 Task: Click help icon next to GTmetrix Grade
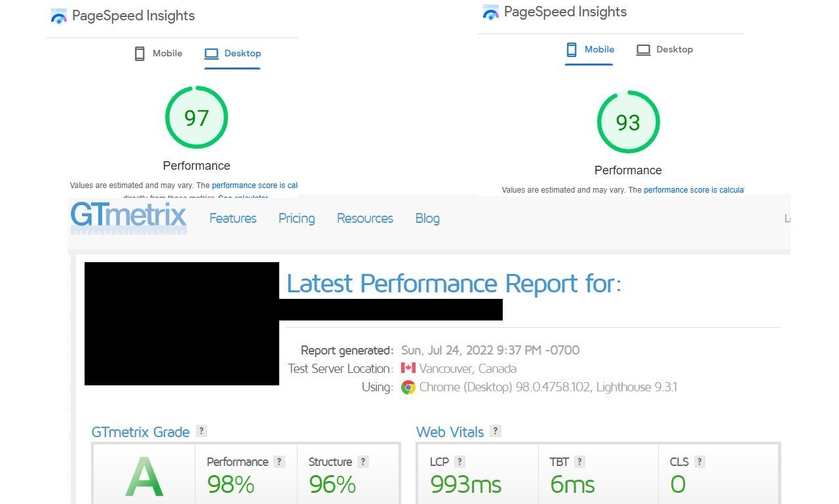click(x=202, y=431)
